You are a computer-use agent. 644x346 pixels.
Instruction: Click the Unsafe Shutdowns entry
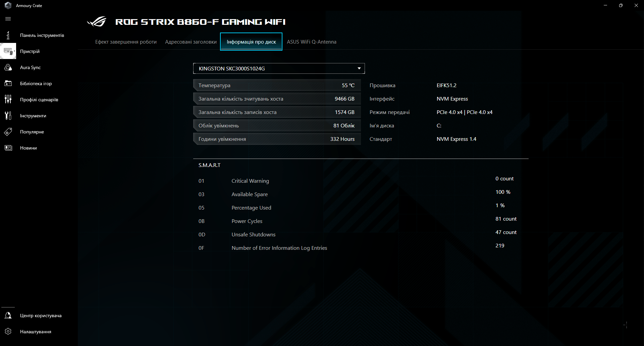coord(254,234)
